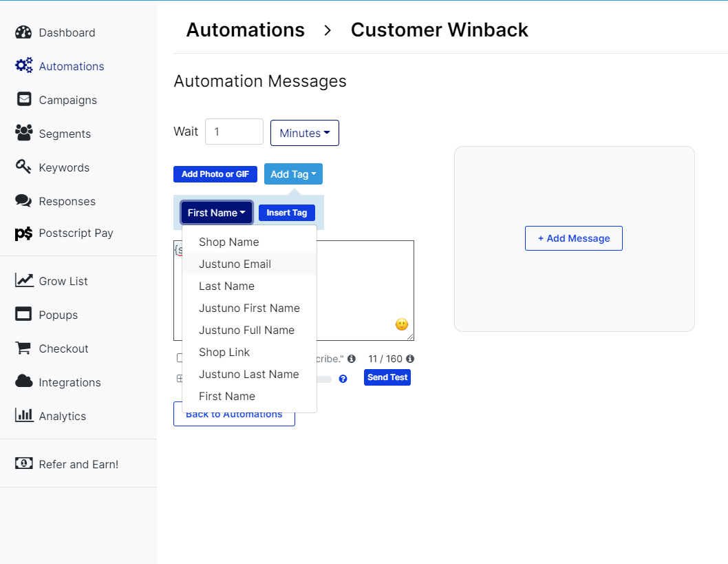This screenshot has width=728, height=564.
Task: Collapse the Add Tag dropdown
Action: point(293,174)
